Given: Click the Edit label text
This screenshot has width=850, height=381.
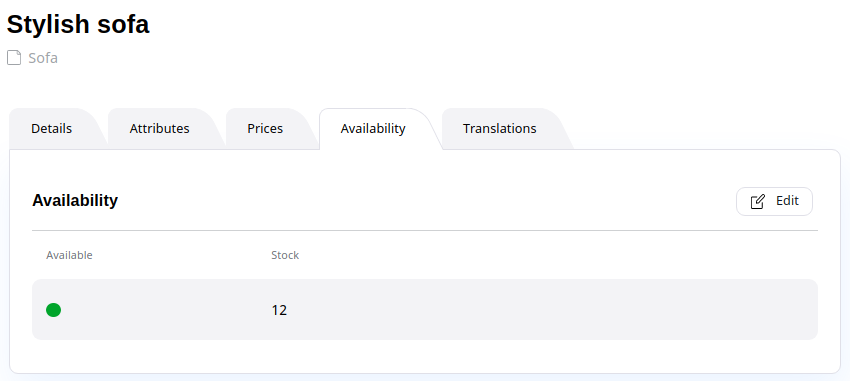Looking at the screenshot, I should click(x=787, y=201).
